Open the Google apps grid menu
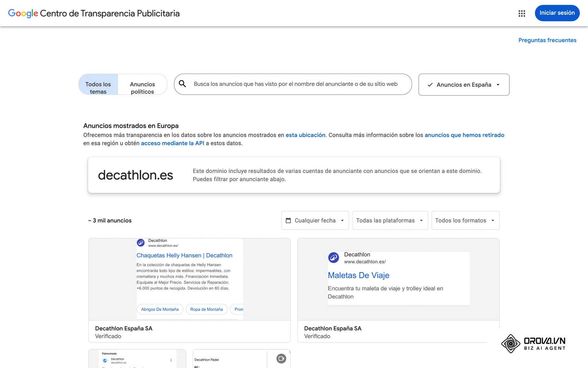The width and height of the screenshot is (588, 368). 522,14
